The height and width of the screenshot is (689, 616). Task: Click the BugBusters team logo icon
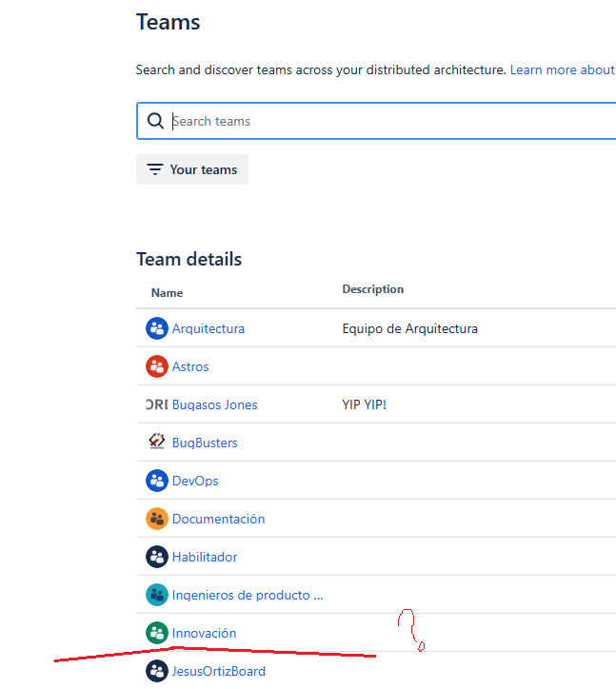point(156,442)
